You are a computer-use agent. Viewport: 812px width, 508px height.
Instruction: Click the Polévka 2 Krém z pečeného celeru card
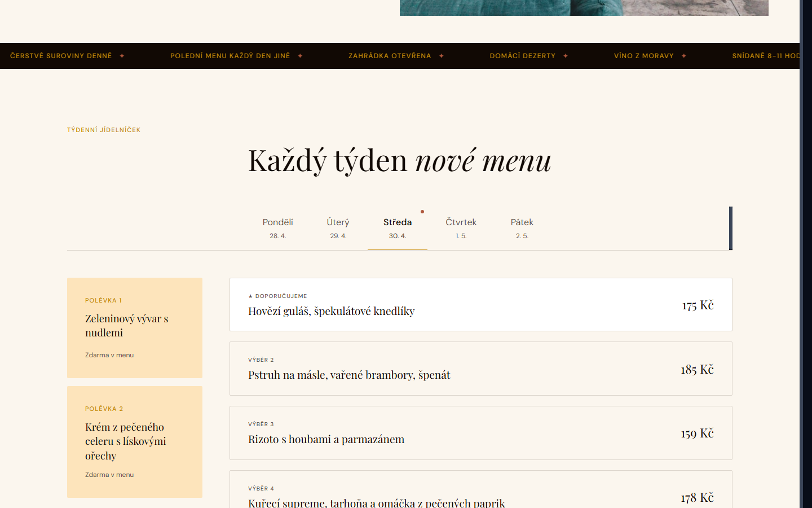tap(135, 442)
